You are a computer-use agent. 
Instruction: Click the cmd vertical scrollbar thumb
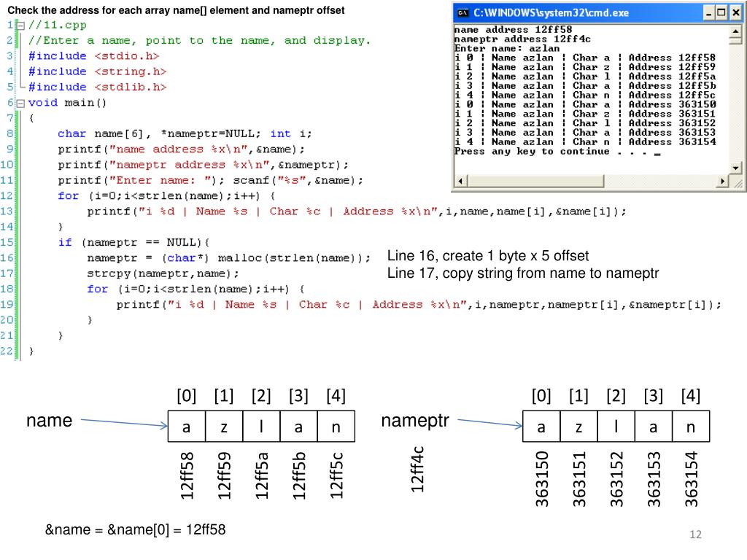pyautogui.click(x=735, y=40)
